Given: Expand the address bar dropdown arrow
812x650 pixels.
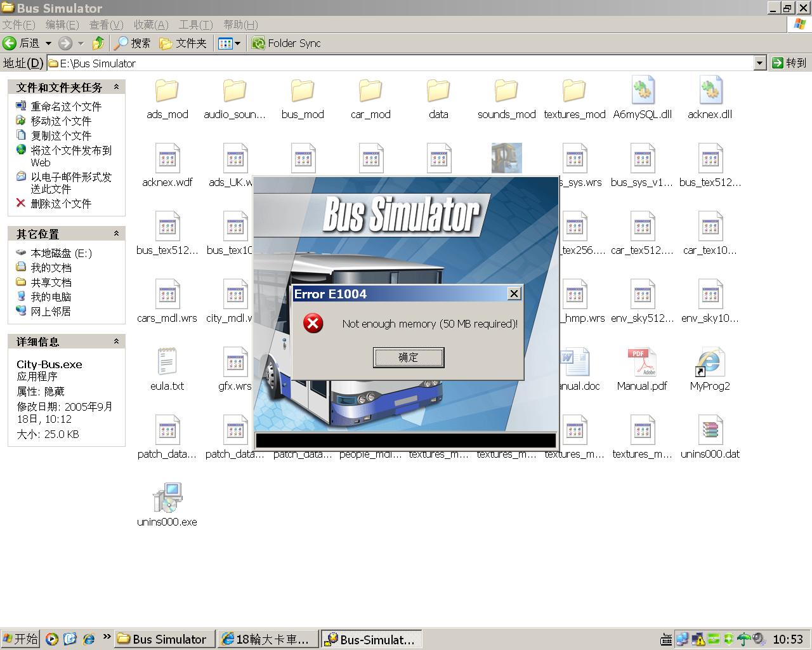Looking at the screenshot, I should tap(759, 63).
